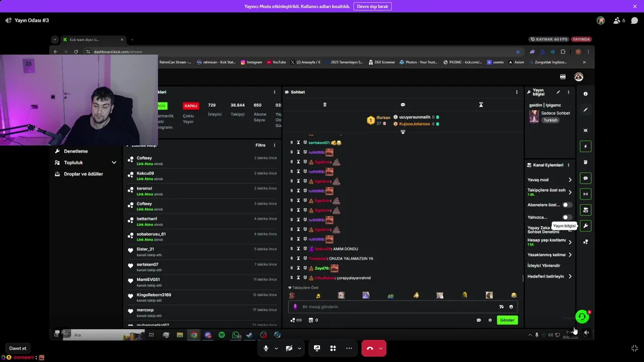644x362 pixels.
Task: Click the lightning bolt icon in right sidebar
Action: (x=585, y=146)
